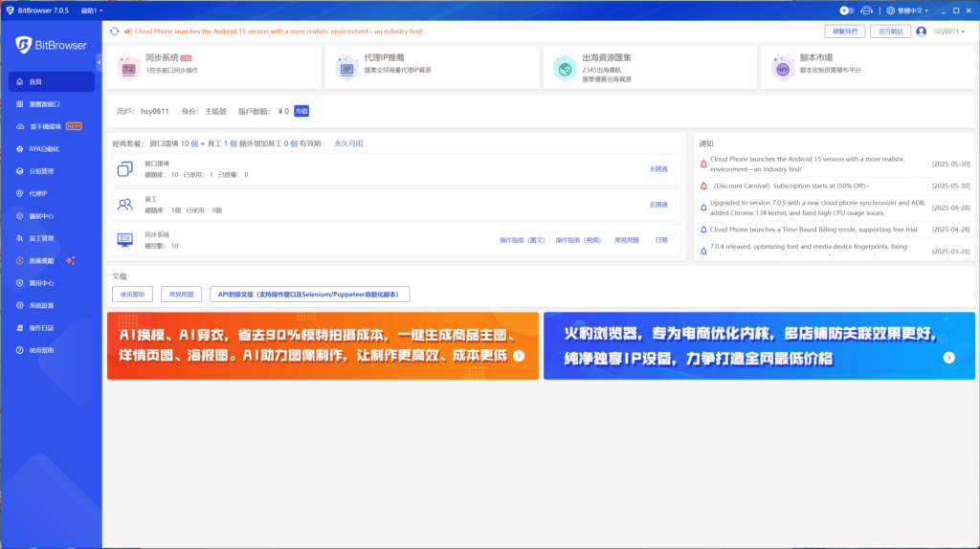This screenshot has width=980, height=549.
Task: Click the grid icon for 瀏覽器窗口
Action: click(19, 104)
